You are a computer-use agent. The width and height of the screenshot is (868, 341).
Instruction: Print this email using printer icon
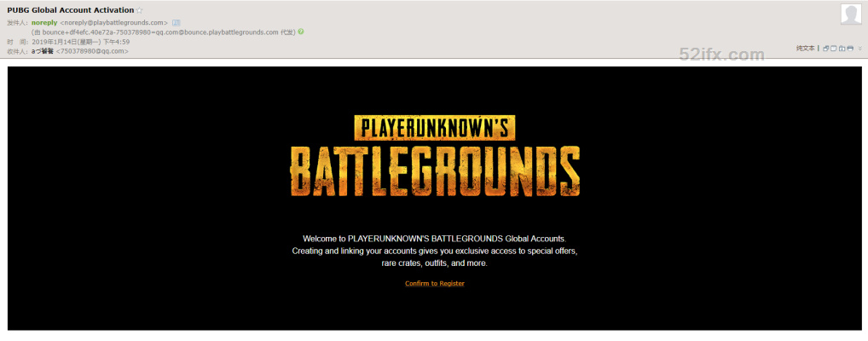click(850, 48)
